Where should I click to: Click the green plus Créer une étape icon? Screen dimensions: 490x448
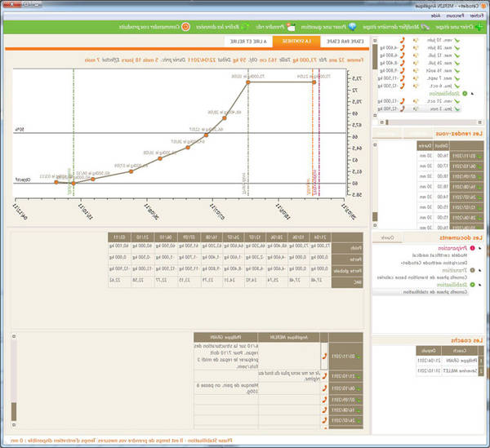point(479,27)
